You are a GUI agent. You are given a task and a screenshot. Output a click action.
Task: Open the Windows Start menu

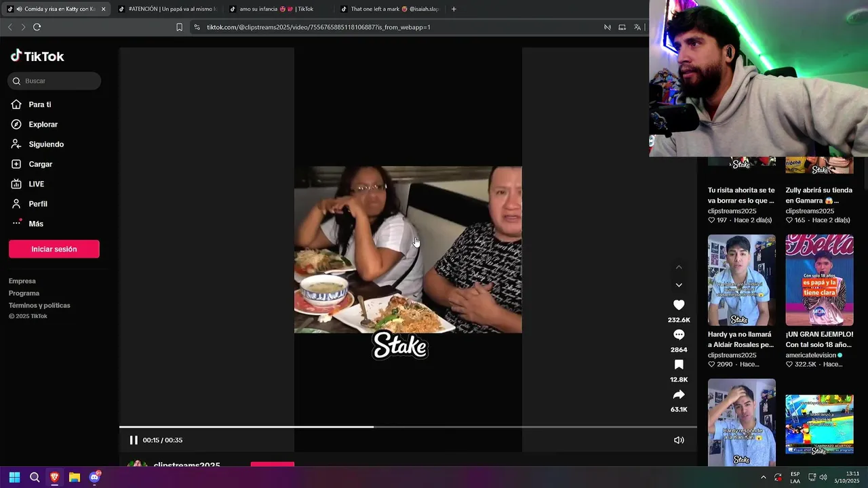coord(14,477)
